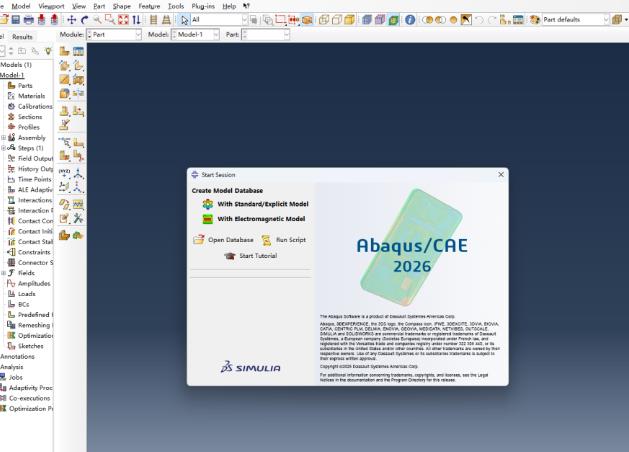Screen dimensions: 629x452
Task: Select Jobs under Analysis
Action: (16, 377)
